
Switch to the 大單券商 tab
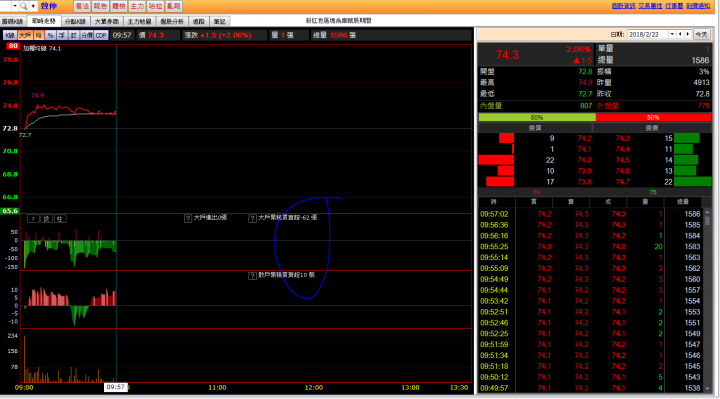click(107, 21)
